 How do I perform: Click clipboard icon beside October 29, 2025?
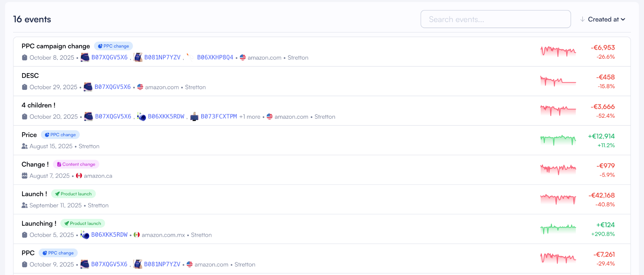24,87
